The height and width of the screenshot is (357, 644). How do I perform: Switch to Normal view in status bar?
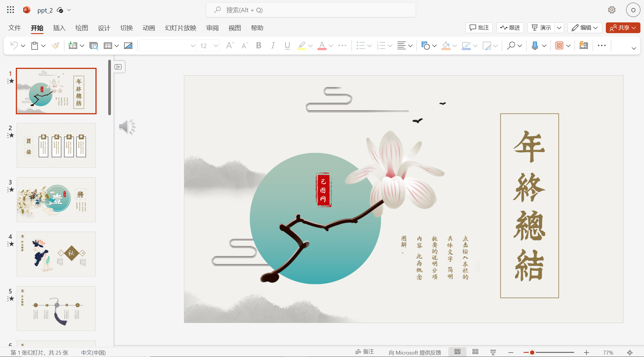[457, 352]
